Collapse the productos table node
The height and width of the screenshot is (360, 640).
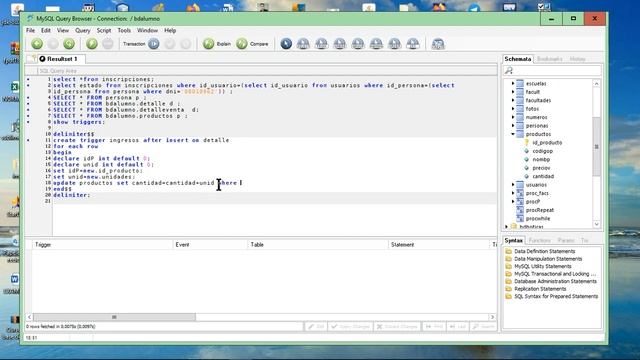pos(513,134)
